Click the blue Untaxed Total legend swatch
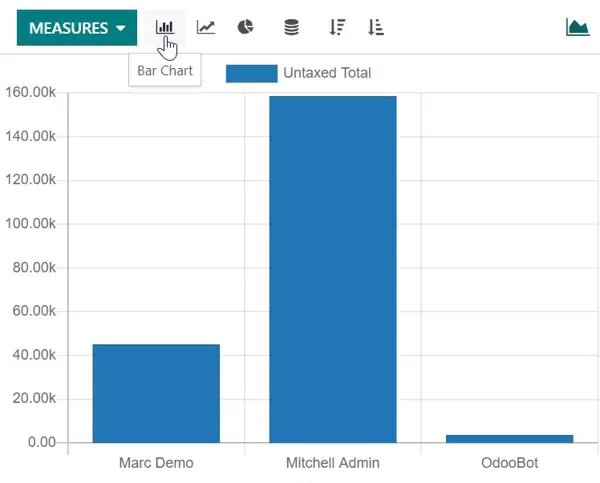 point(251,73)
